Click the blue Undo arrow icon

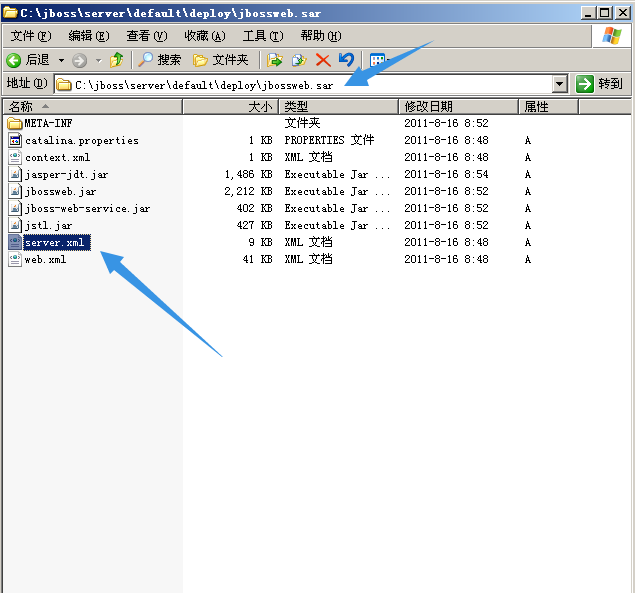(x=346, y=60)
